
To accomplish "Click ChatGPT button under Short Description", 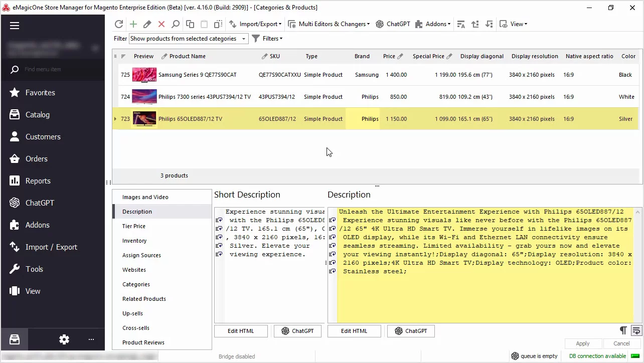I will pos(297,331).
